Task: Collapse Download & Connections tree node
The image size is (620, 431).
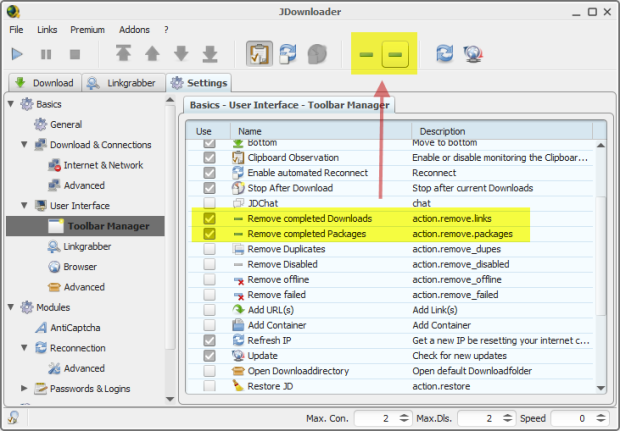Action: click(x=24, y=145)
